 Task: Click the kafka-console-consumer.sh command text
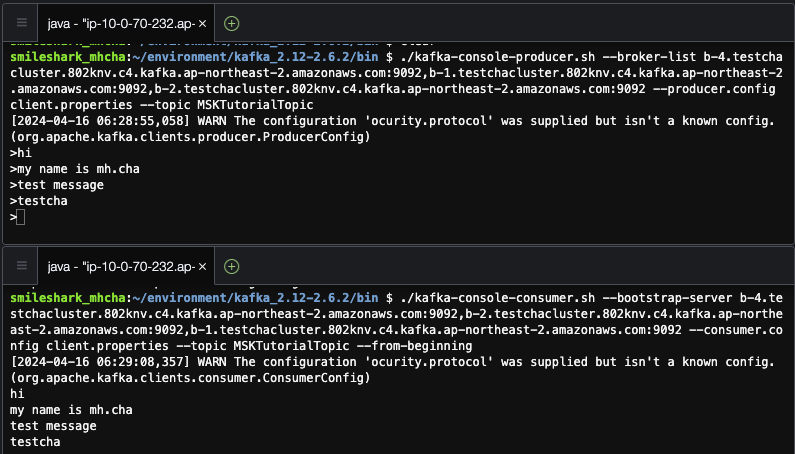[x=497, y=297]
